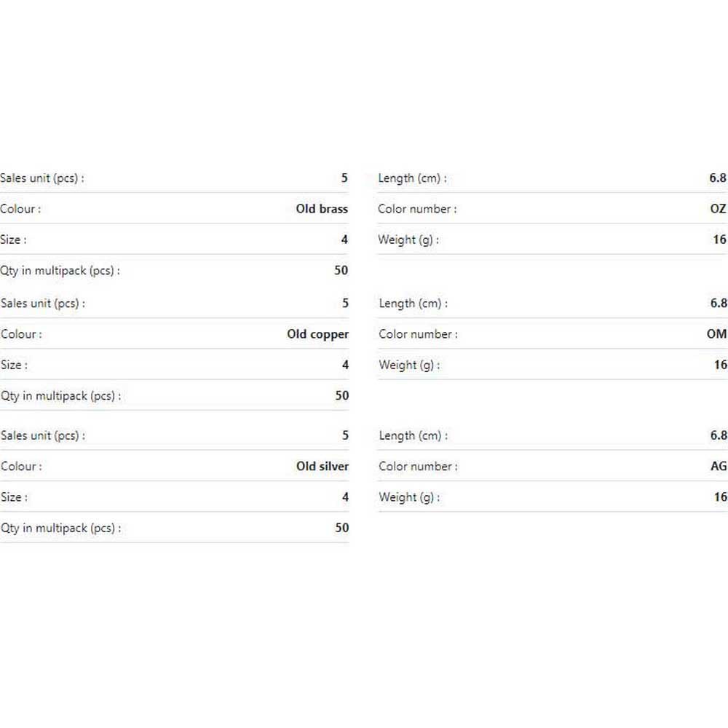Click the first Length (cm) label
The width and height of the screenshot is (728, 728).
(x=412, y=178)
